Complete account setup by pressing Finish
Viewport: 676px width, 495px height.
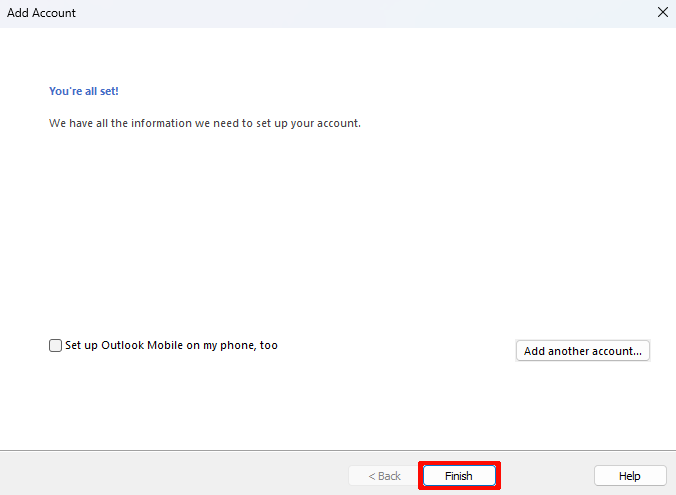click(459, 476)
